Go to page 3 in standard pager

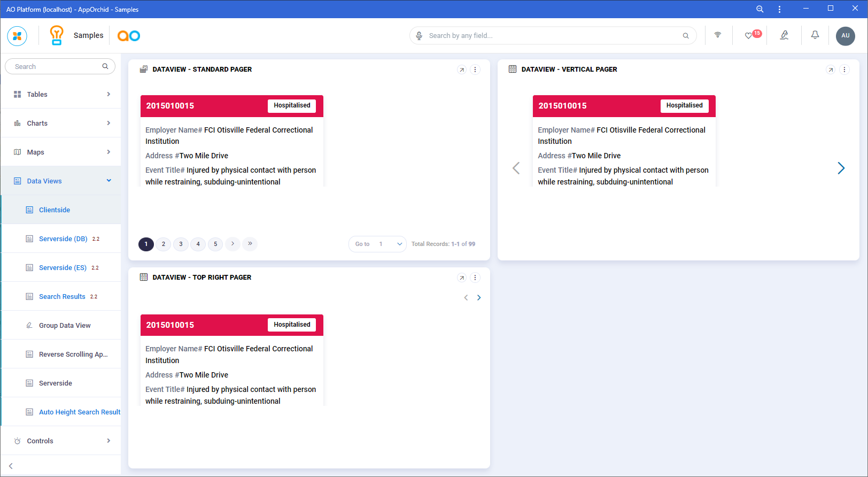tap(181, 244)
